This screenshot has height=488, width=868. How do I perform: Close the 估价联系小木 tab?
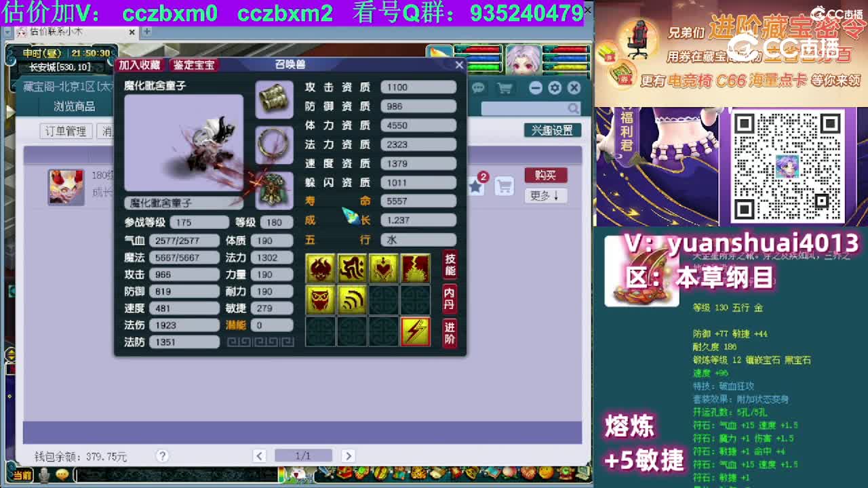click(132, 32)
